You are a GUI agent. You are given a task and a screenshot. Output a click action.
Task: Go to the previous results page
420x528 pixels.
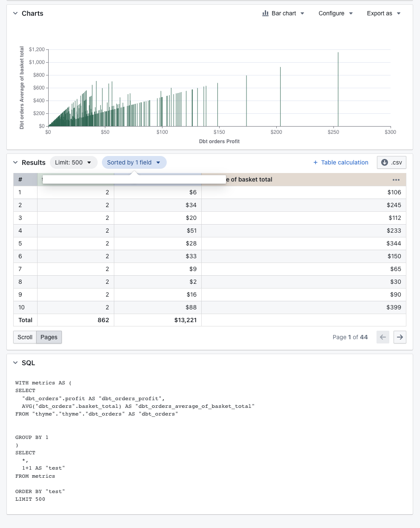383,337
